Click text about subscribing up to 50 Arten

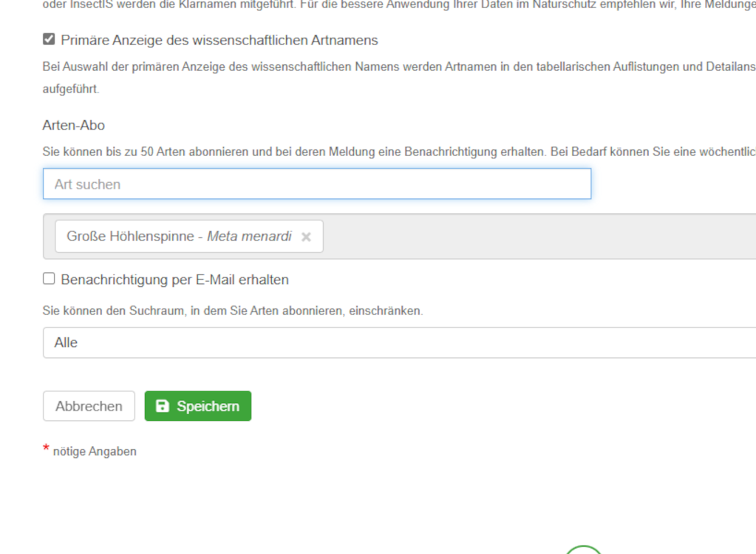point(399,152)
